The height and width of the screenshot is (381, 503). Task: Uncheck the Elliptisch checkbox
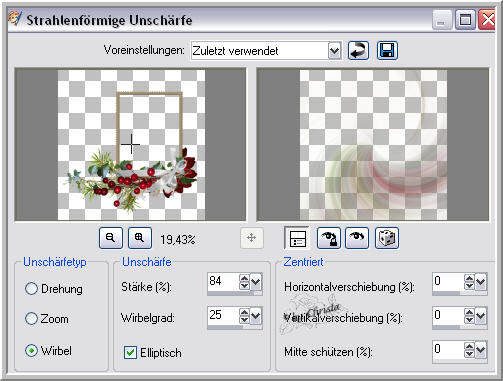tap(130, 352)
